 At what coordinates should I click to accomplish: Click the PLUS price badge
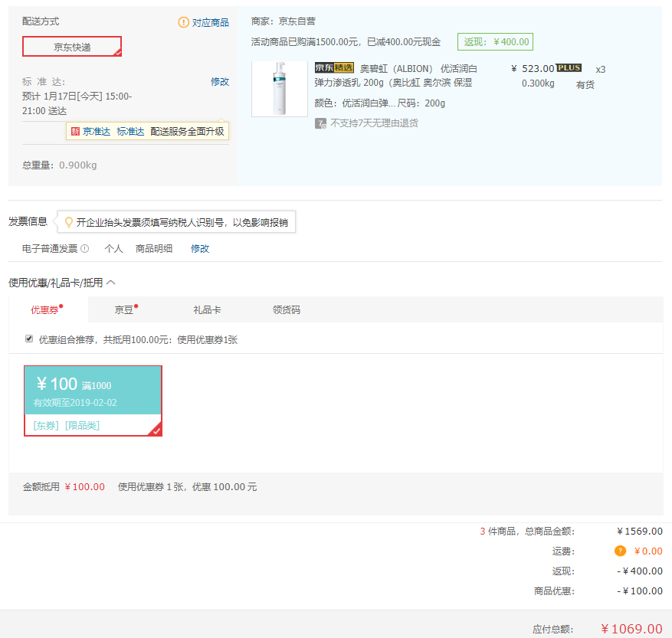coord(569,67)
